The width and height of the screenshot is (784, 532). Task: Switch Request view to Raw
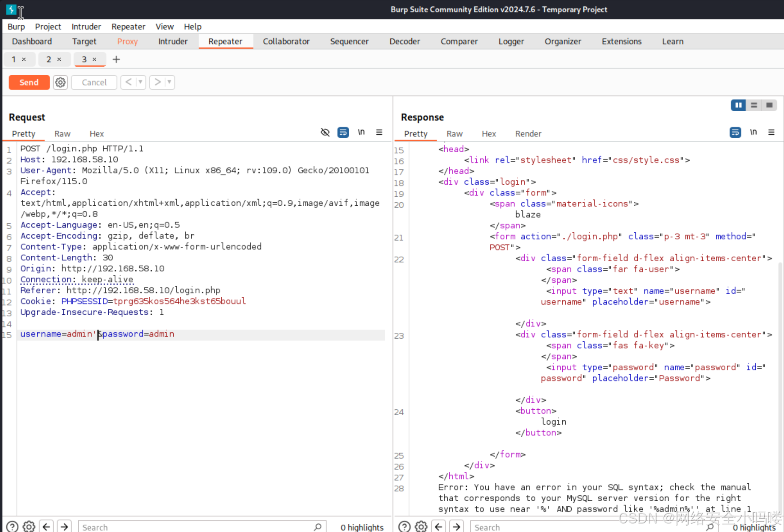62,134
